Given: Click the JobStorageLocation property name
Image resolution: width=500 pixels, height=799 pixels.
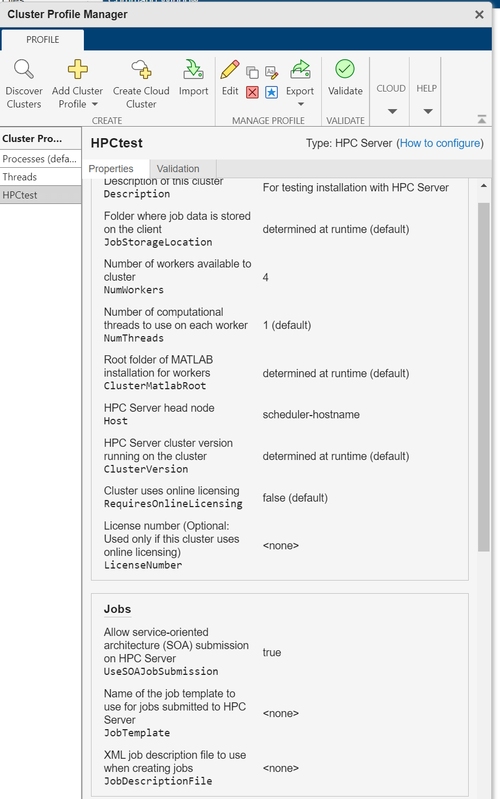Looking at the screenshot, I should pos(158,242).
